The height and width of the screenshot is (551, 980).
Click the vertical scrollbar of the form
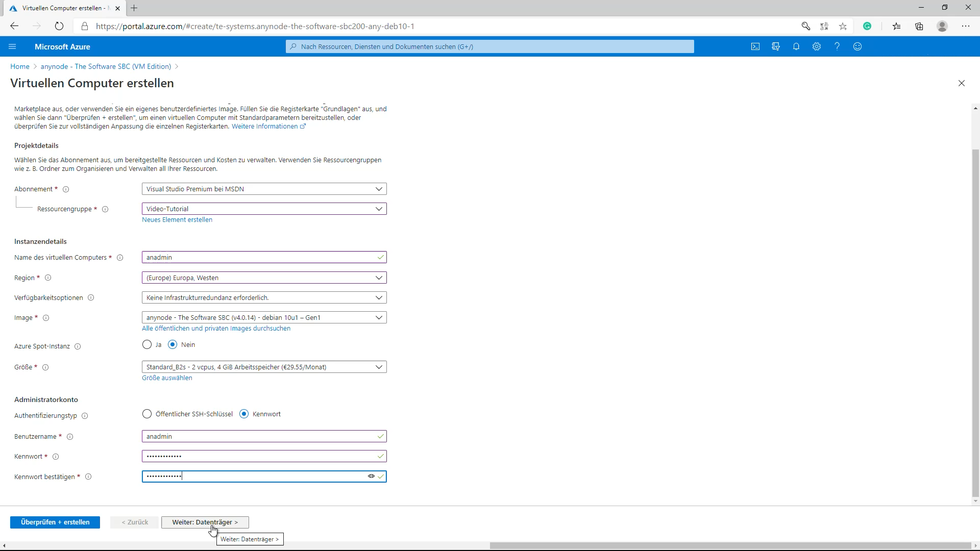[x=975, y=323]
